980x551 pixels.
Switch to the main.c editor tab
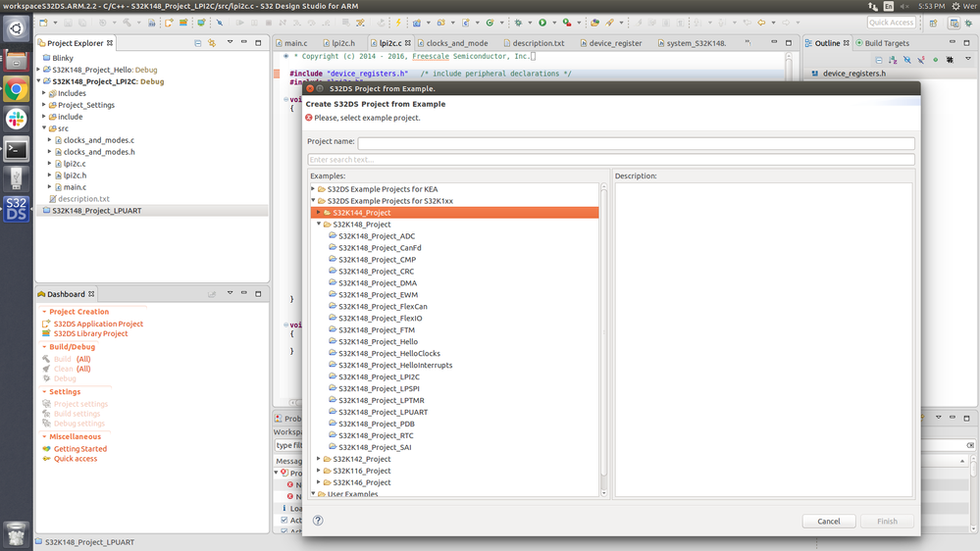(x=291, y=43)
